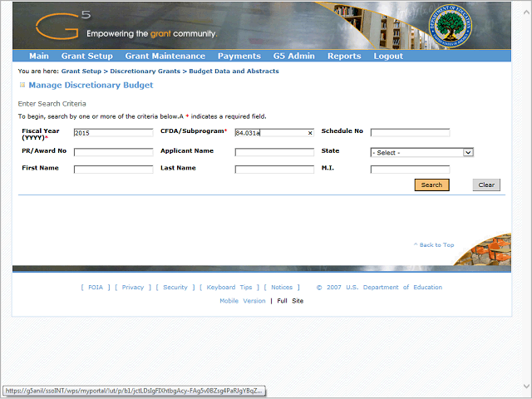Click the PR/Award No input field
Screen dimensions: 532x399
tap(113, 152)
